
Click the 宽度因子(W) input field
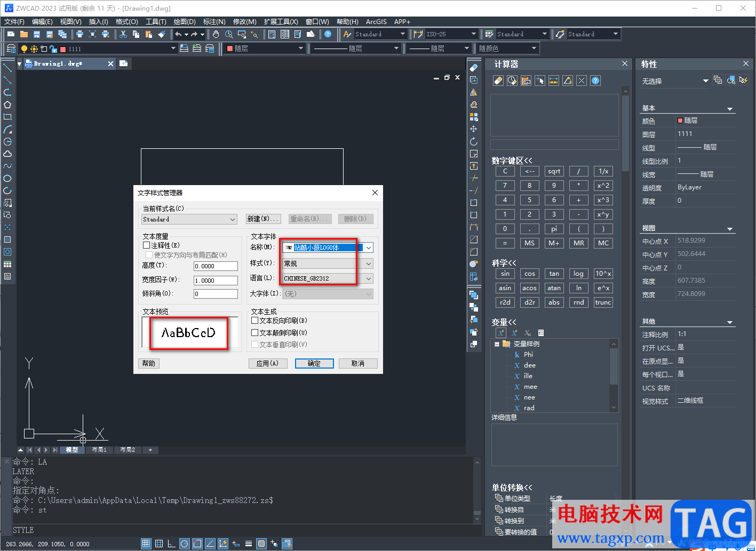[x=216, y=281]
